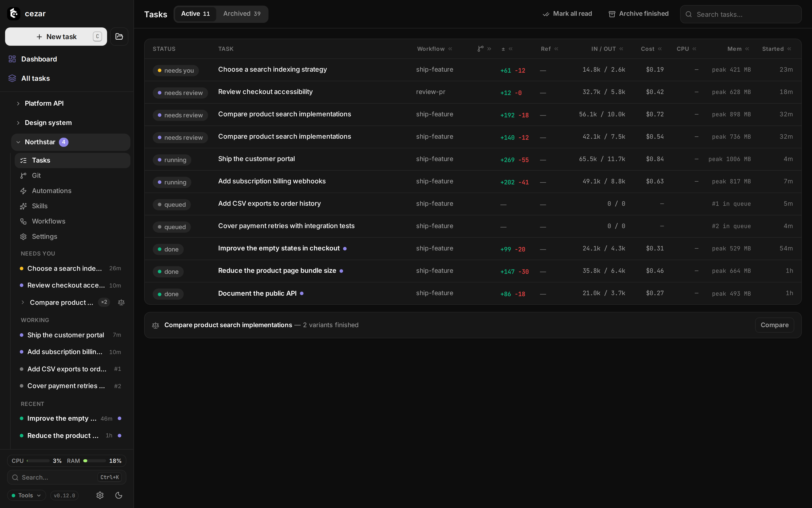Click the compare scales icon beside Compare product

click(x=122, y=302)
